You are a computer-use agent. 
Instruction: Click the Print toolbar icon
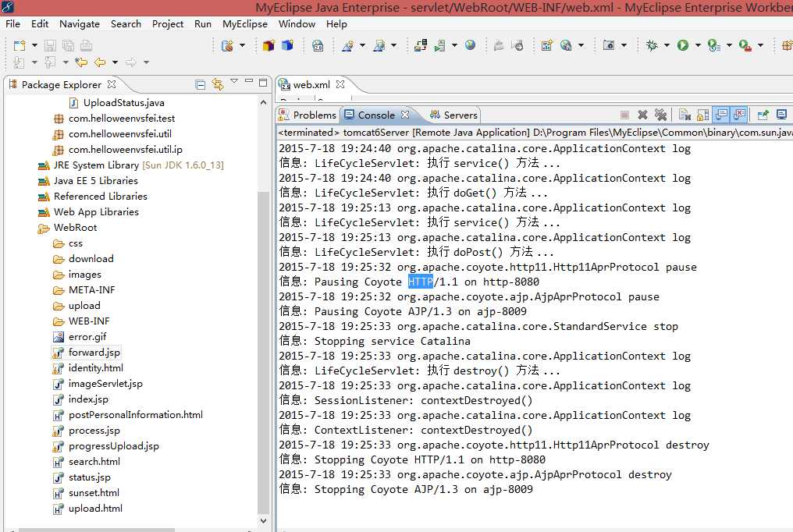87,45
